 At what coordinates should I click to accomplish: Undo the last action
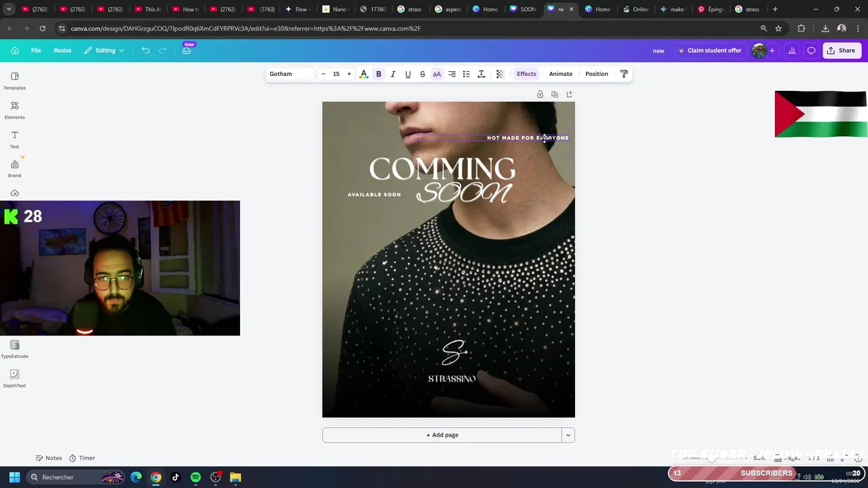tap(145, 50)
